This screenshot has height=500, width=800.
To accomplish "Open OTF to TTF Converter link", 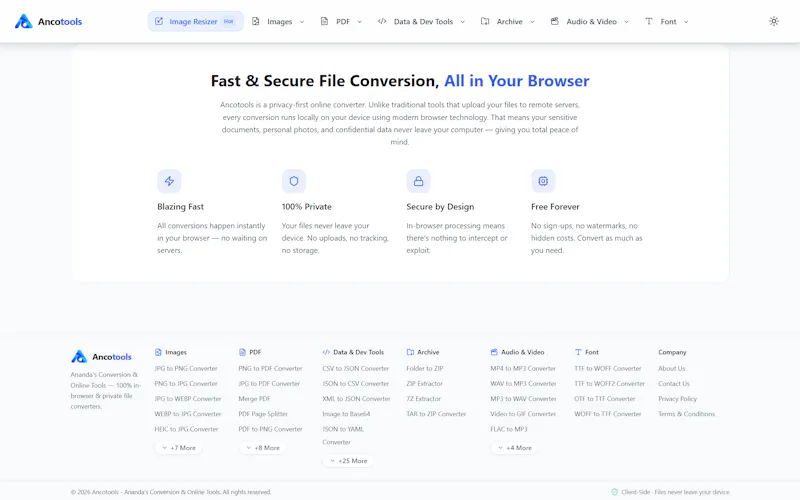I will [x=605, y=399].
